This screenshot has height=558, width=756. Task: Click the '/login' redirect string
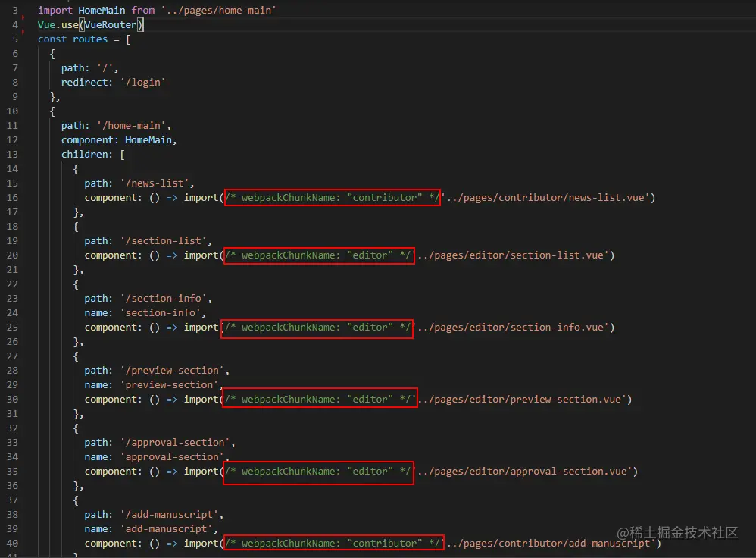pos(142,83)
